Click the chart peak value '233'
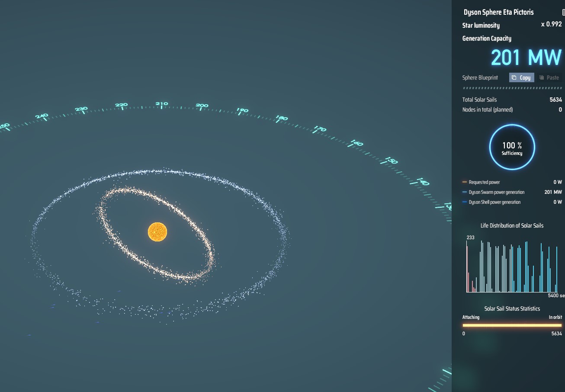This screenshot has width=565, height=392. click(470, 238)
